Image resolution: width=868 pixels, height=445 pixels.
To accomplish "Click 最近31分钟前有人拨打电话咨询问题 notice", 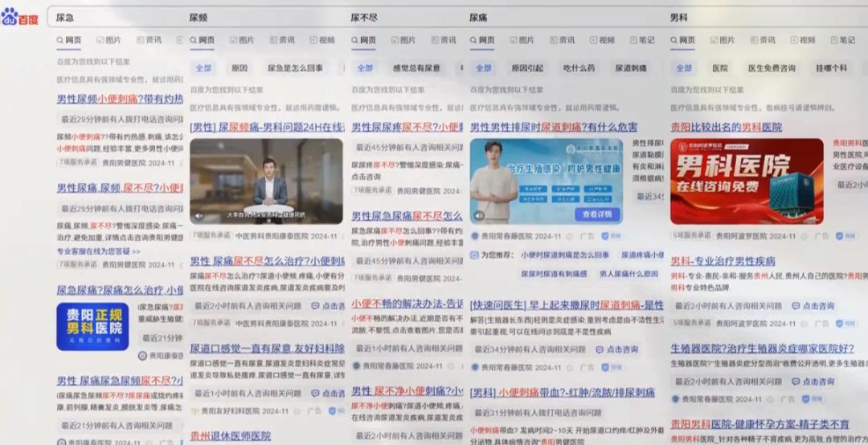I will tap(538, 413).
